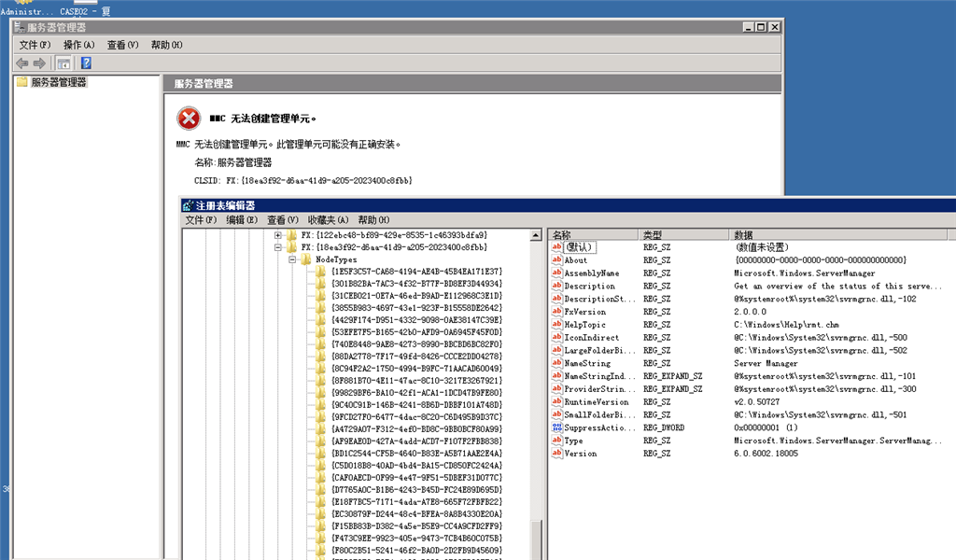Click the NodeTypes folder icon
This screenshot has height=560, width=956.
tap(306, 259)
